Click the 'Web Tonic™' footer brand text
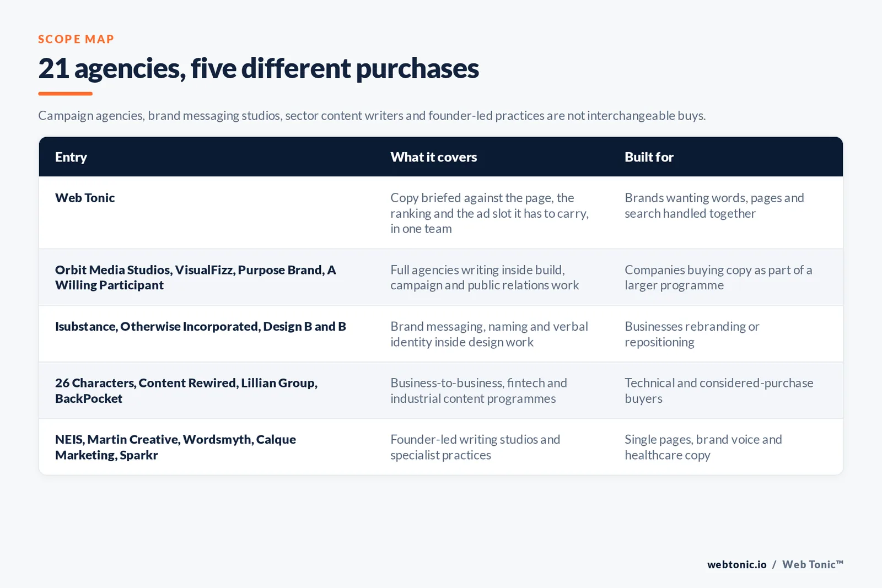The image size is (882, 588). tap(813, 564)
